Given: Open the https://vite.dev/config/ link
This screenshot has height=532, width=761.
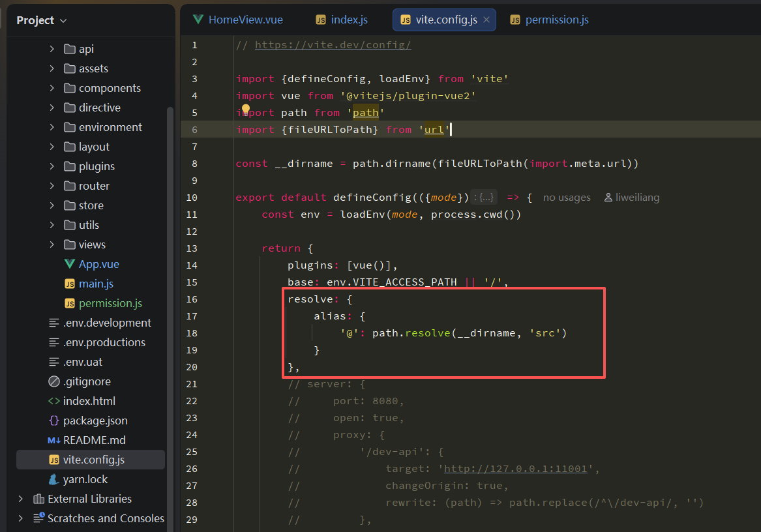Looking at the screenshot, I should coord(332,44).
